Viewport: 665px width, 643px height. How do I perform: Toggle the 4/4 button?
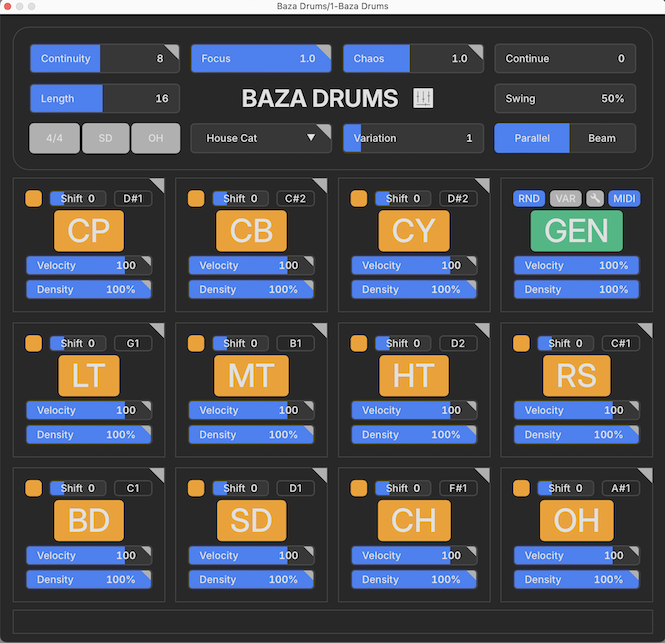click(55, 138)
